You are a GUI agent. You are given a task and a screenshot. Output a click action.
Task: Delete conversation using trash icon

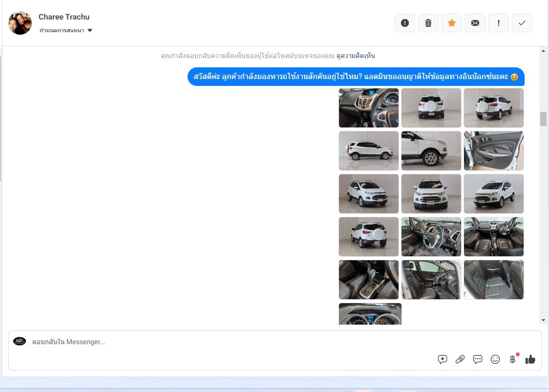[428, 23]
